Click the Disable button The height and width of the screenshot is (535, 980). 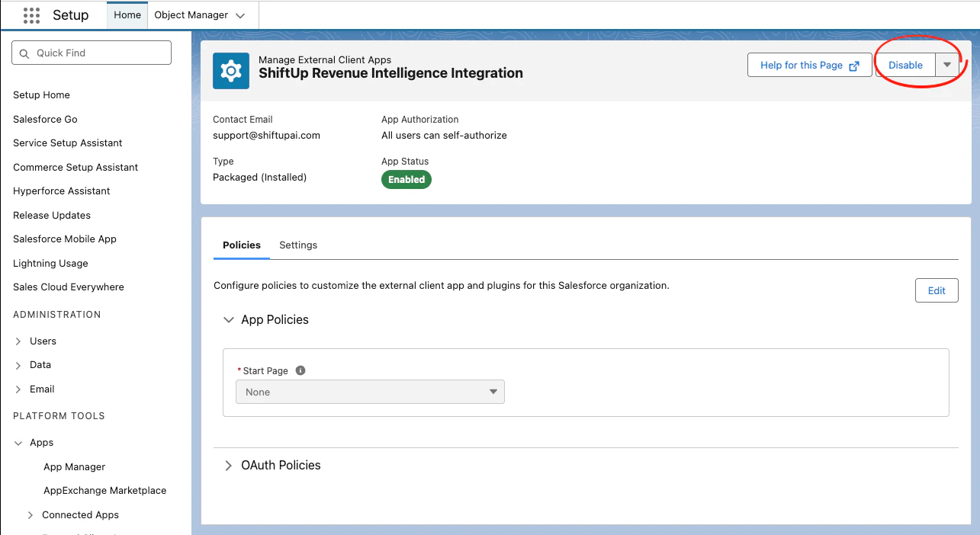(905, 65)
